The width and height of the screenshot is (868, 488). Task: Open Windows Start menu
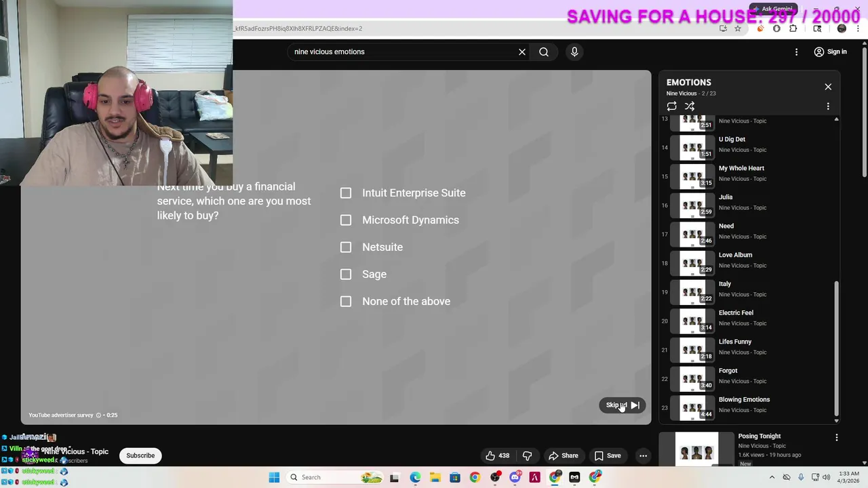[274, 477]
